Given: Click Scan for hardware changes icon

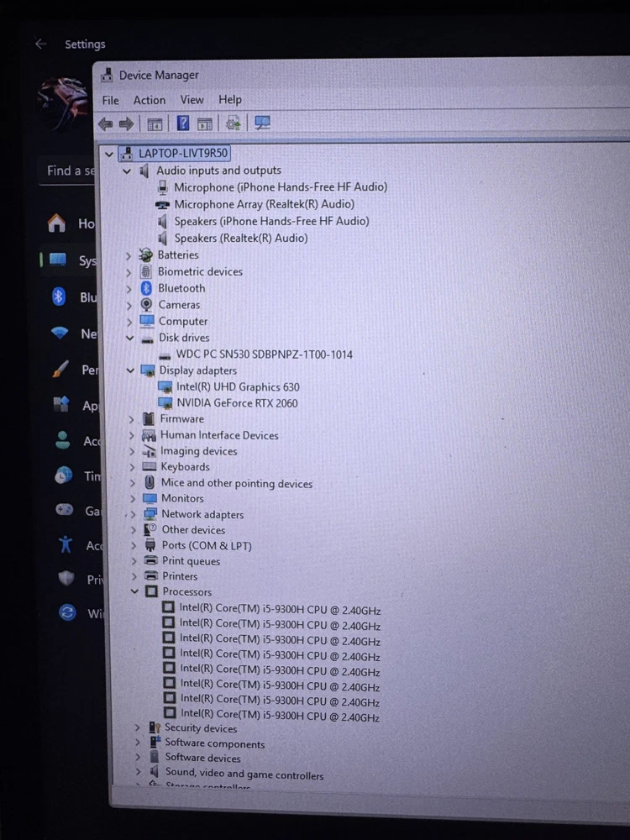Looking at the screenshot, I should pyautogui.click(x=262, y=123).
